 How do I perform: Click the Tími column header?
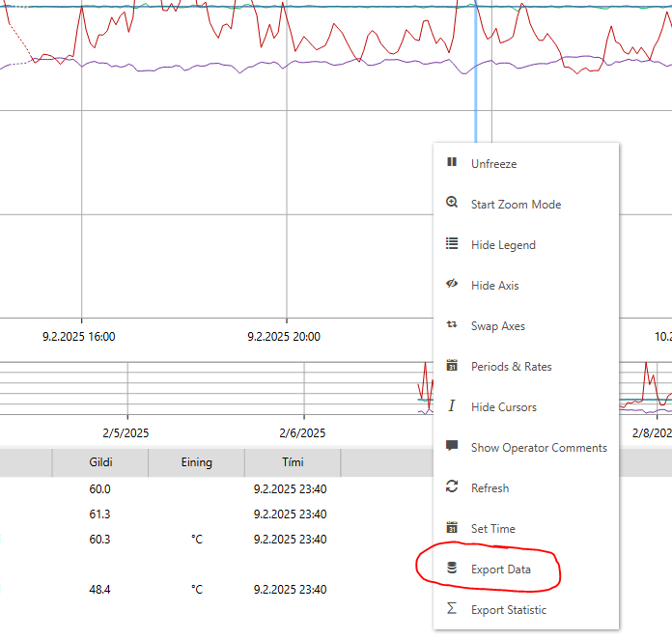(x=292, y=463)
